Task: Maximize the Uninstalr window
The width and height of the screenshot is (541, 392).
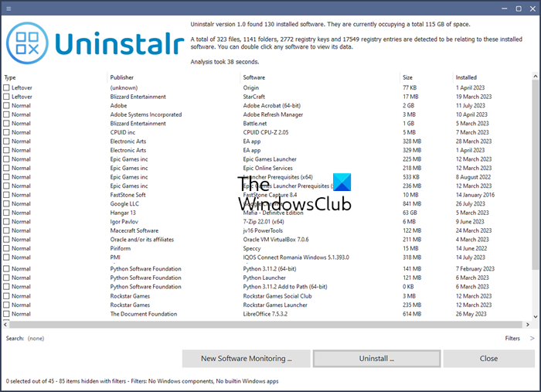Action: pyautogui.click(x=519, y=9)
